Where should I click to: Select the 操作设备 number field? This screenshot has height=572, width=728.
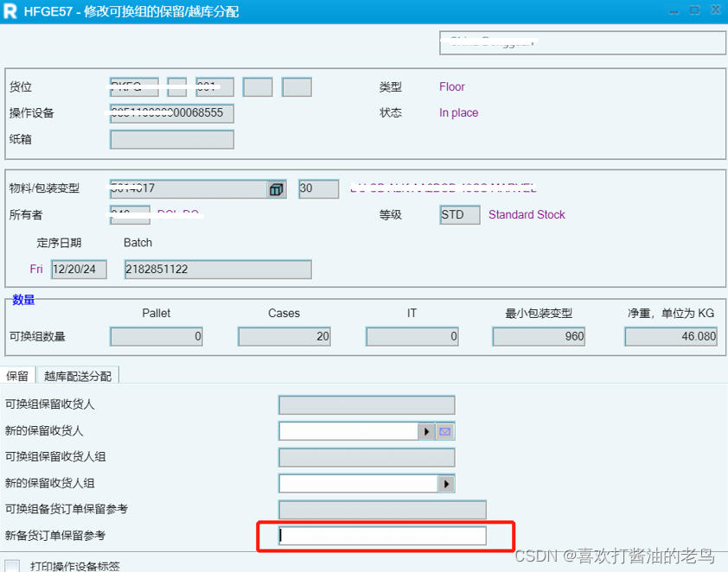[x=170, y=113]
